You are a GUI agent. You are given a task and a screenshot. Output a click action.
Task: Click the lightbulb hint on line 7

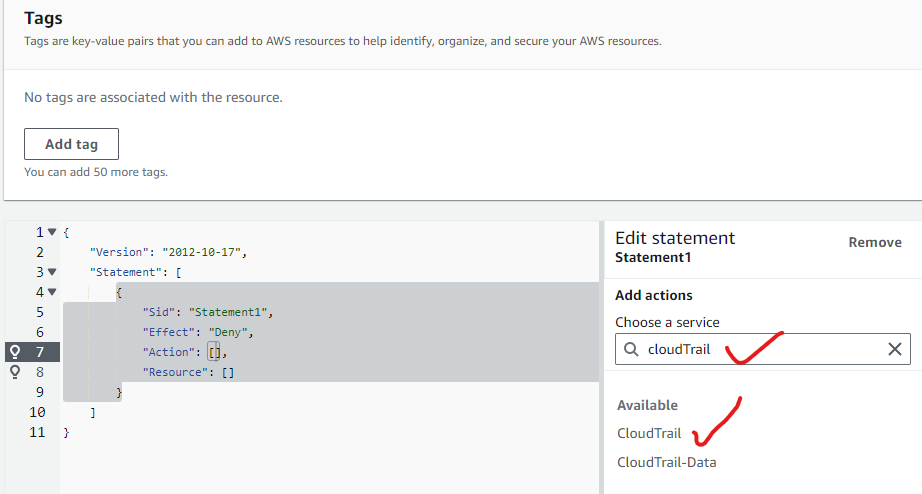coord(14,351)
